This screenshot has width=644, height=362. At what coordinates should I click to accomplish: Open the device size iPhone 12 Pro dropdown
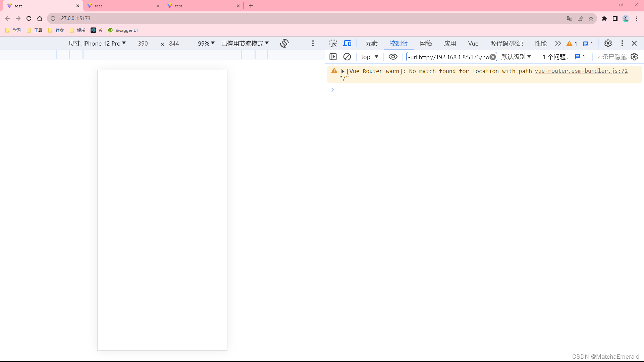(97, 44)
